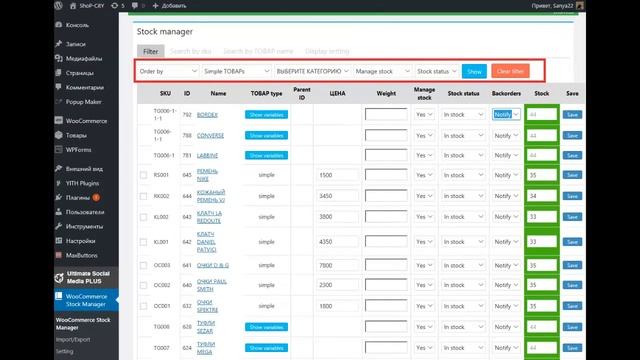The height and width of the screenshot is (360, 640).
Task: Open the site home icon in the admin bar
Action: [x=73, y=6]
